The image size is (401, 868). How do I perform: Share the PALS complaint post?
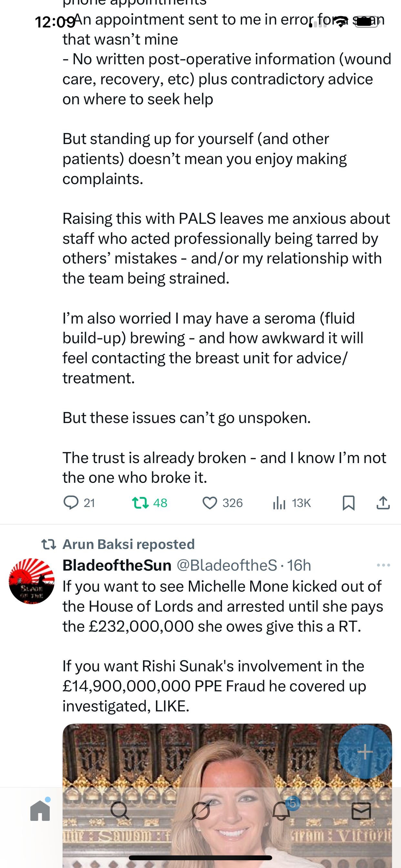click(383, 503)
